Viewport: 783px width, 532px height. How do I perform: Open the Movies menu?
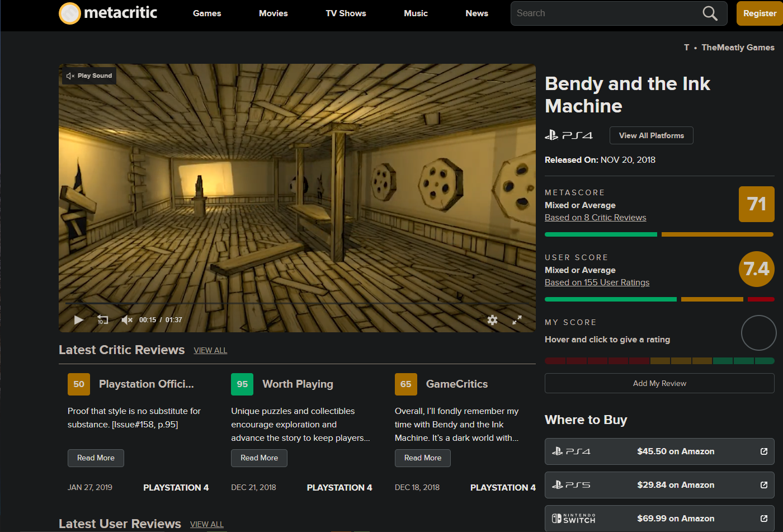click(273, 13)
